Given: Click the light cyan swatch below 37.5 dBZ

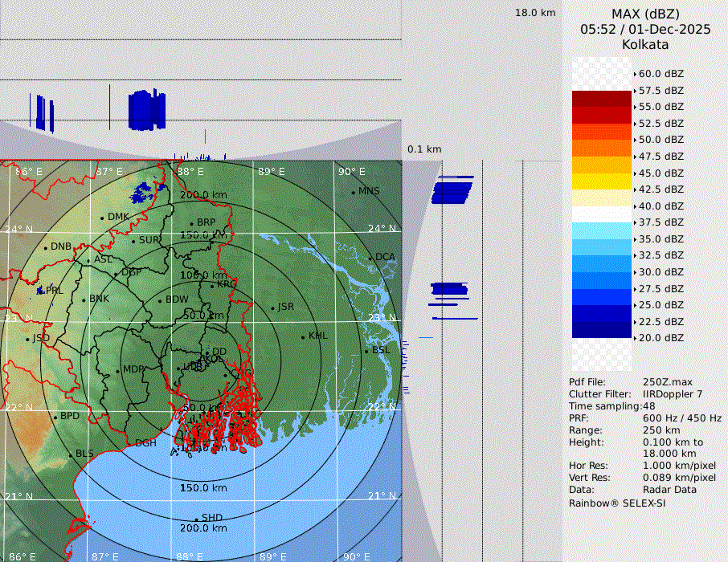Looking at the screenshot, I should (x=601, y=230).
